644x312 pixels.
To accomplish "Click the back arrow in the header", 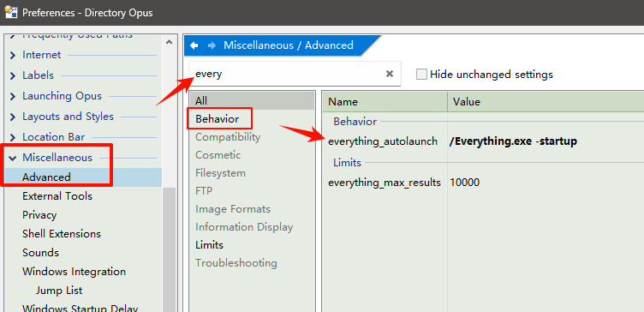I will (194, 45).
